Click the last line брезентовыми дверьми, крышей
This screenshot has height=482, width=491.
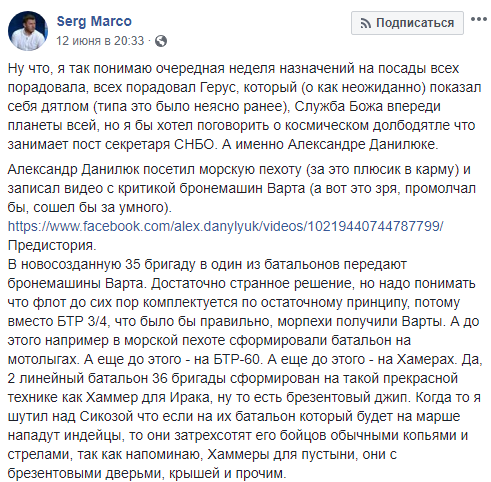pyautogui.click(x=147, y=473)
